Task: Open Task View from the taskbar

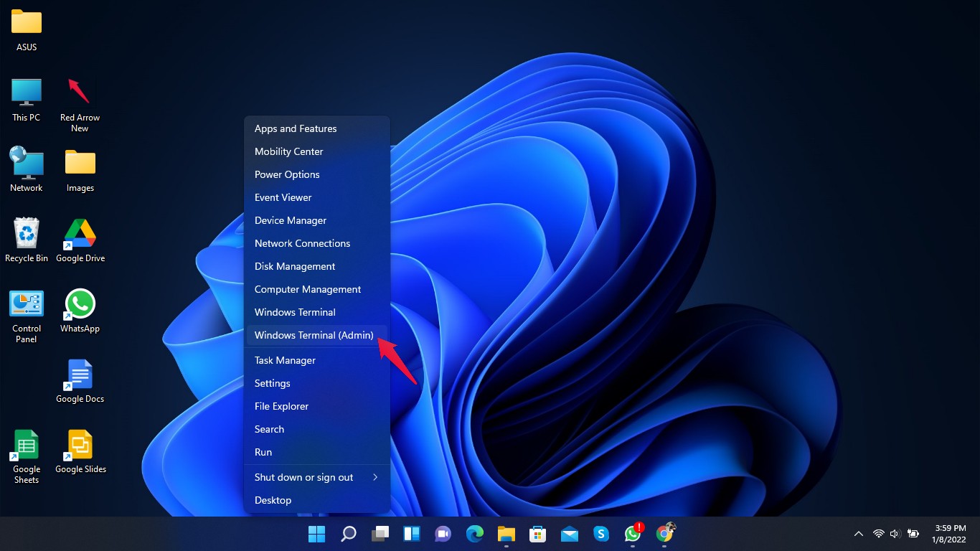Action: [x=380, y=534]
